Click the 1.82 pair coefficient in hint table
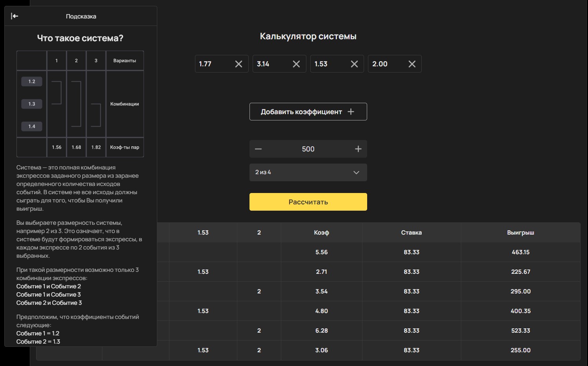Image resolution: width=588 pixels, height=366 pixels. pyautogui.click(x=96, y=147)
